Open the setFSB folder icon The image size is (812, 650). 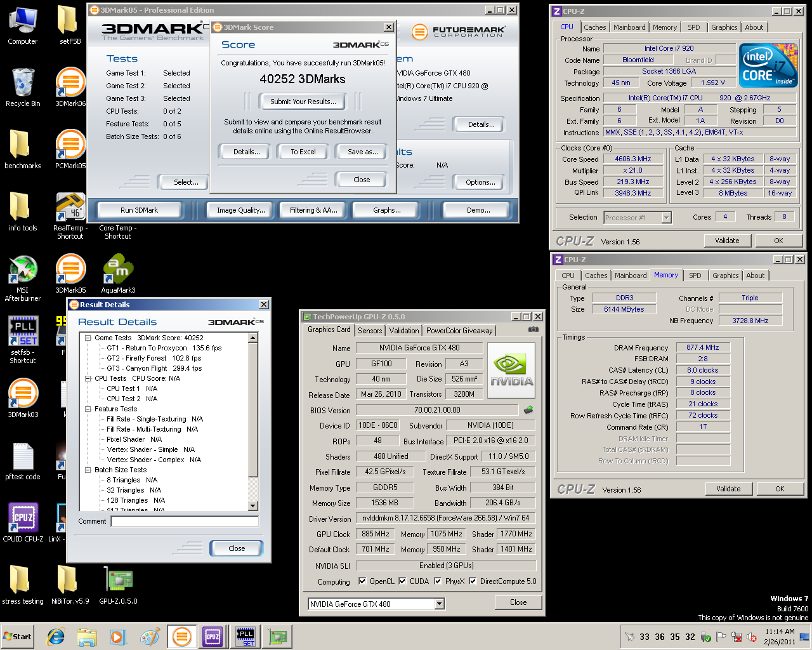tap(70, 25)
